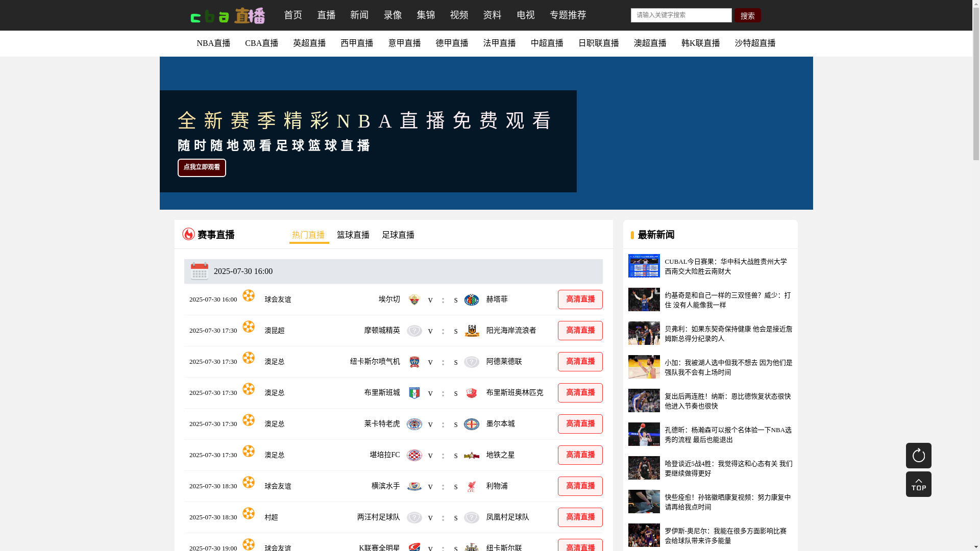Click the 搜索 search button

(748, 15)
